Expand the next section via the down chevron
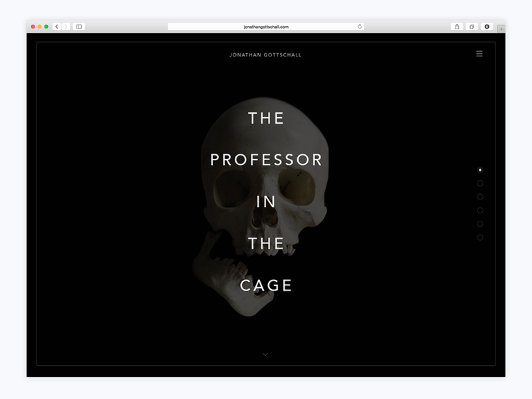The height and width of the screenshot is (399, 532). point(265,354)
